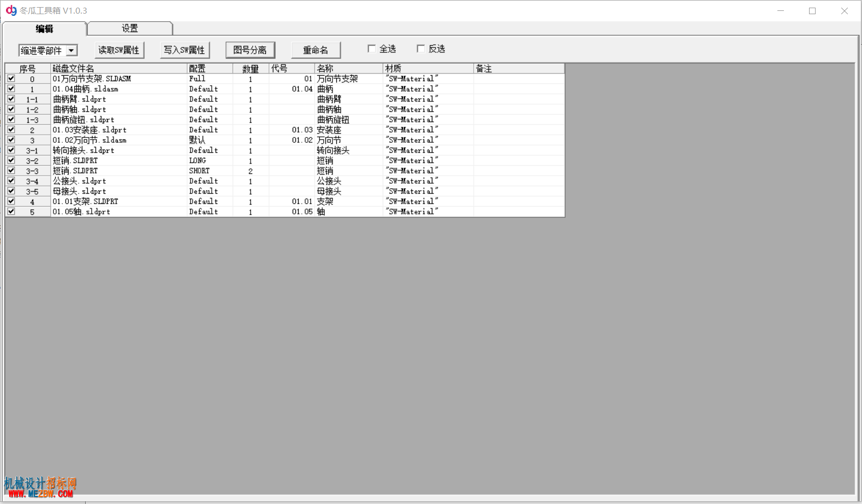Image resolution: width=862 pixels, height=504 pixels.
Task: Click the 序号 column header
Action: point(28,69)
